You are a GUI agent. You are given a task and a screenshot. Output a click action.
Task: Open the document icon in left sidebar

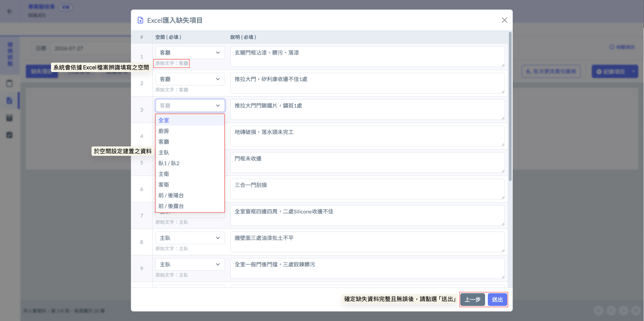9,101
